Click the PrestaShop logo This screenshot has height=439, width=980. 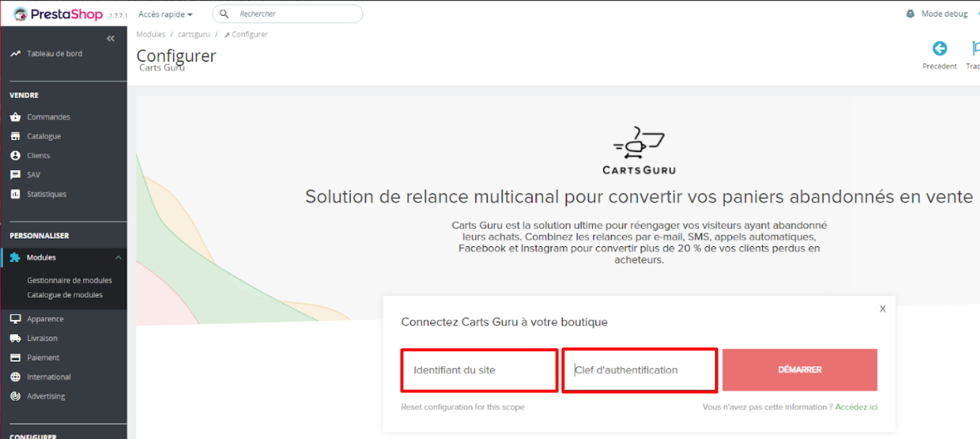[57, 14]
